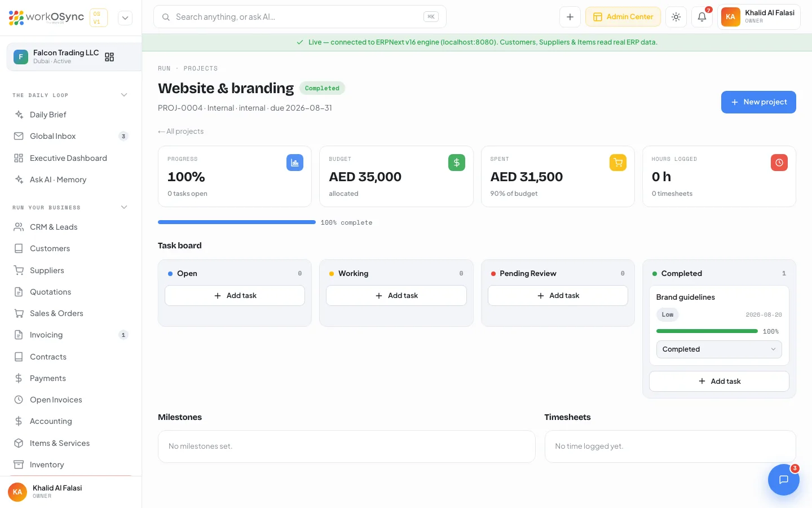Click the Payments dollar icon
The height and width of the screenshot is (508, 812).
[x=19, y=378]
